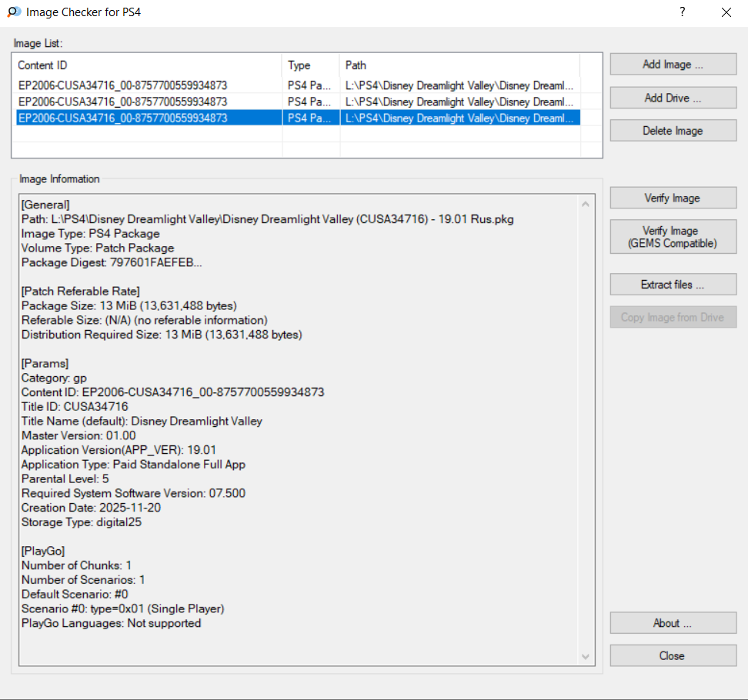This screenshot has height=700, width=748.
Task: Click the Add Image button
Action: [673, 65]
